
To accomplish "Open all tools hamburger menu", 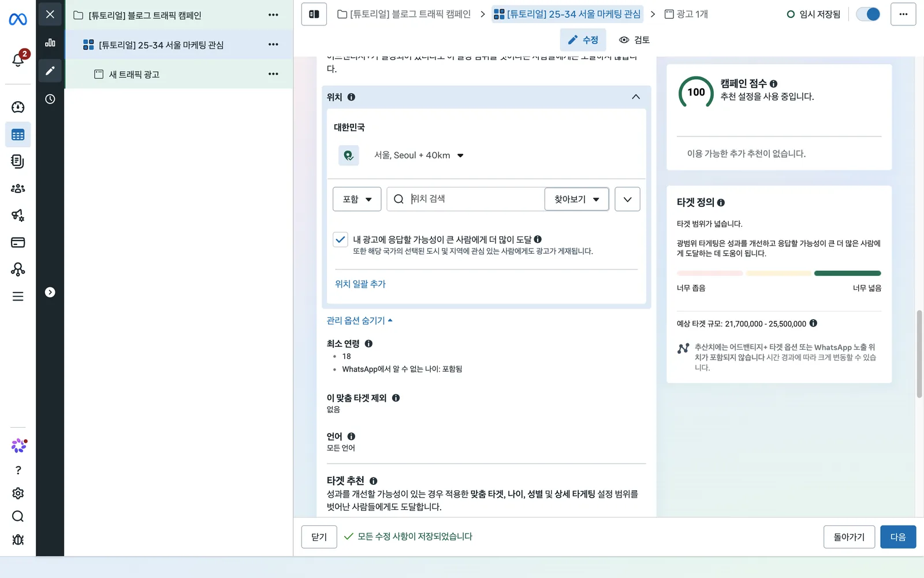I will (x=18, y=297).
